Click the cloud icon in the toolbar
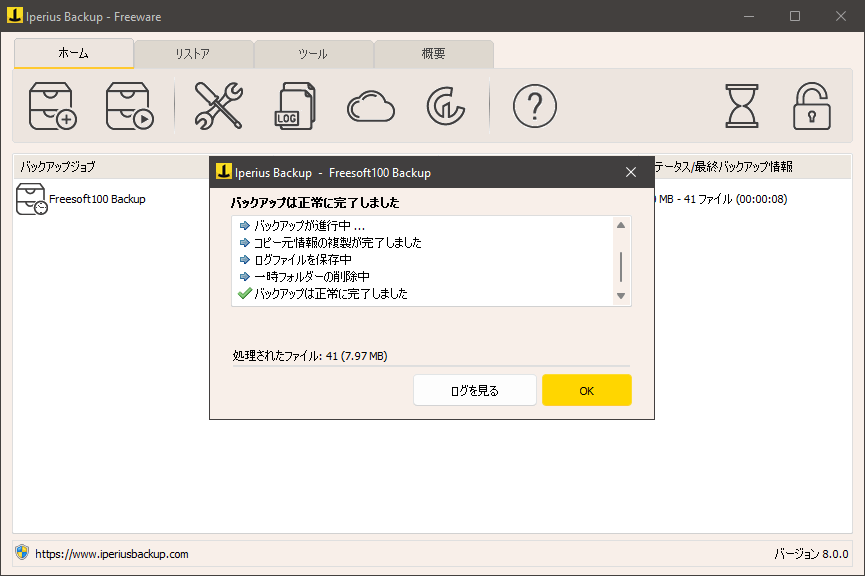The height and width of the screenshot is (576, 865). [371, 106]
